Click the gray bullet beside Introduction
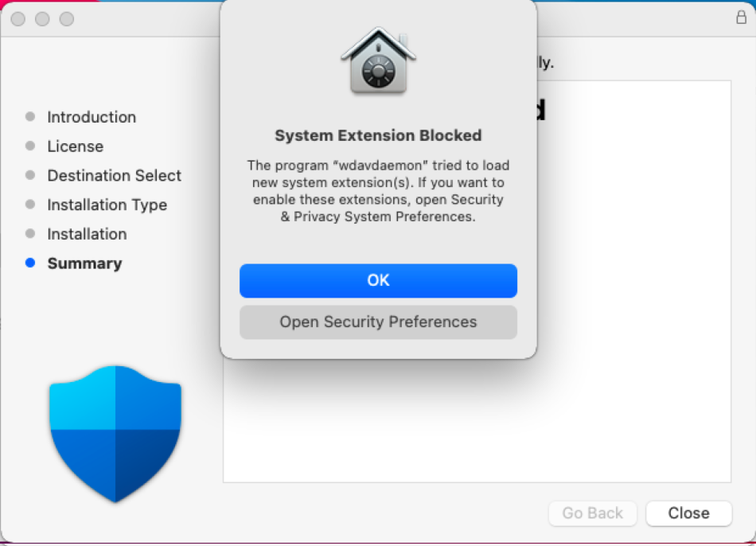Viewport: 756px width, 546px height. [30, 117]
